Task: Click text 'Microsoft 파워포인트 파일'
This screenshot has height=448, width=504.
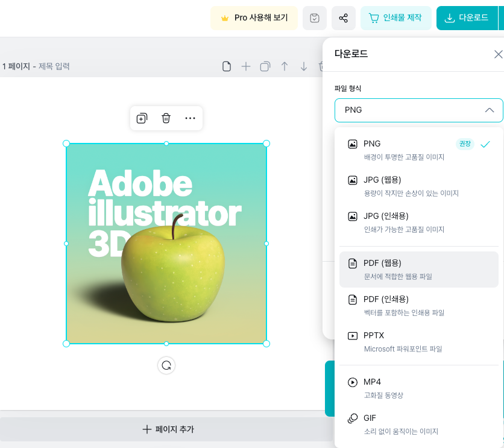Action: (403, 349)
